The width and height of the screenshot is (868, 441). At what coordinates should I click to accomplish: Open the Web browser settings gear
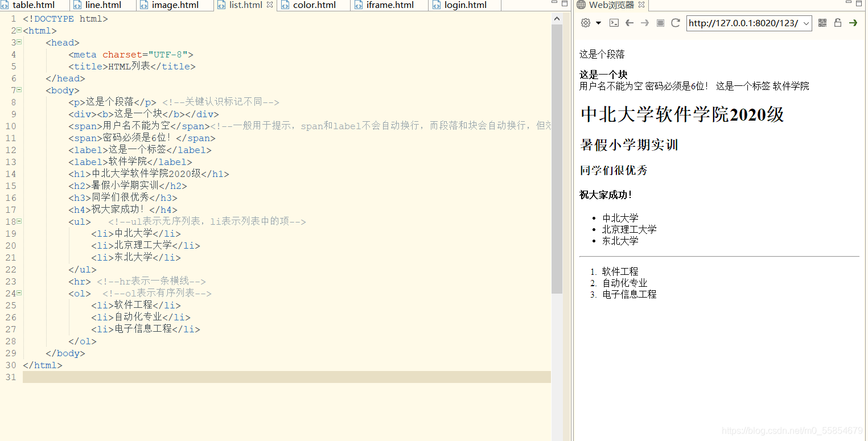click(x=586, y=23)
